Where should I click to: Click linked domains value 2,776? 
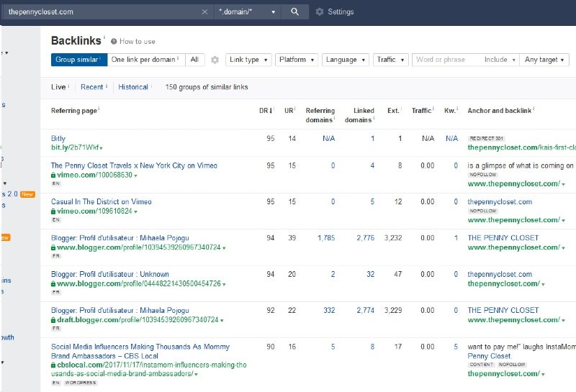click(x=365, y=238)
